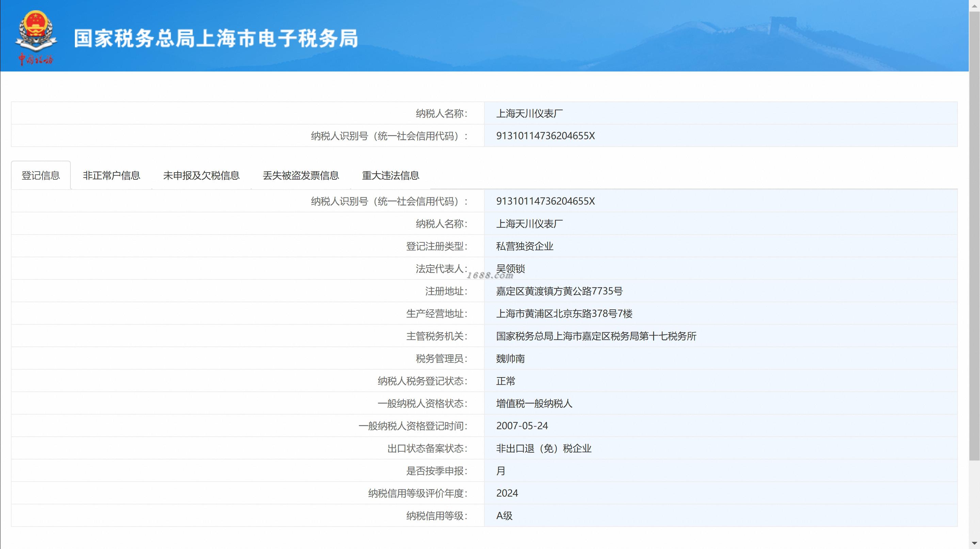980x549 pixels.
Task: Click the 正常 registration status value
Action: click(505, 381)
